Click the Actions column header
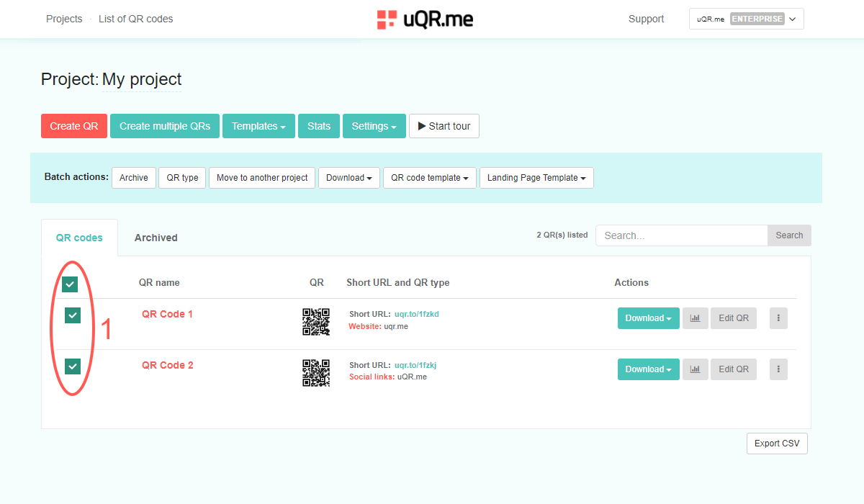This screenshot has height=504, width=864. (x=631, y=282)
